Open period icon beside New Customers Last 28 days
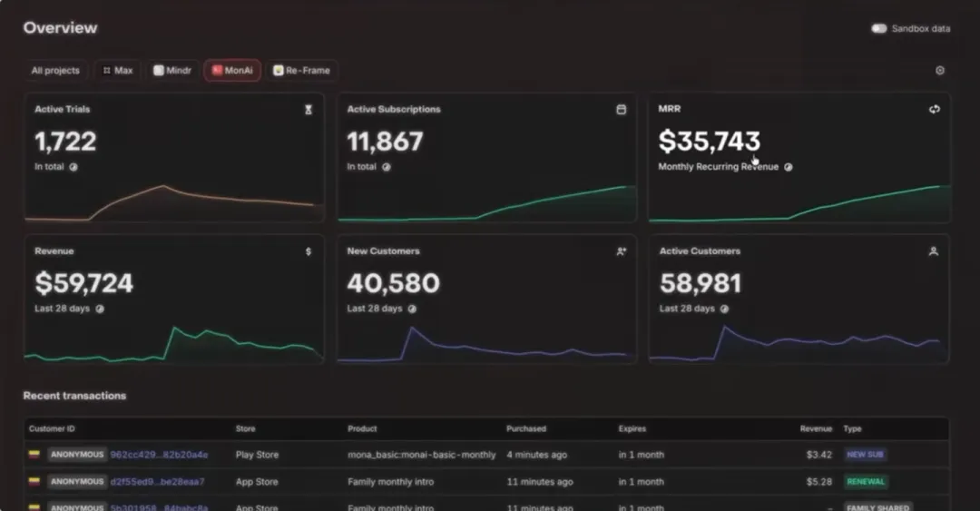The width and height of the screenshot is (980, 511). [x=412, y=309]
